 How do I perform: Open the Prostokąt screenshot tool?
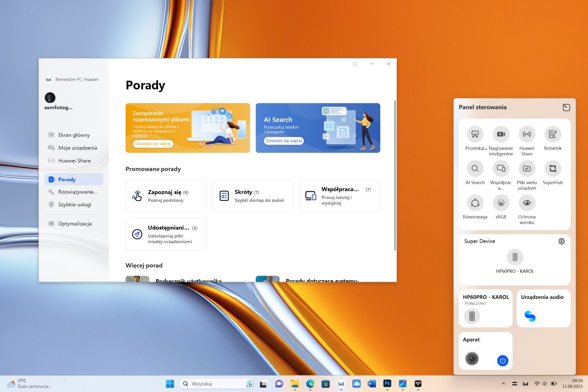(475, 135)
